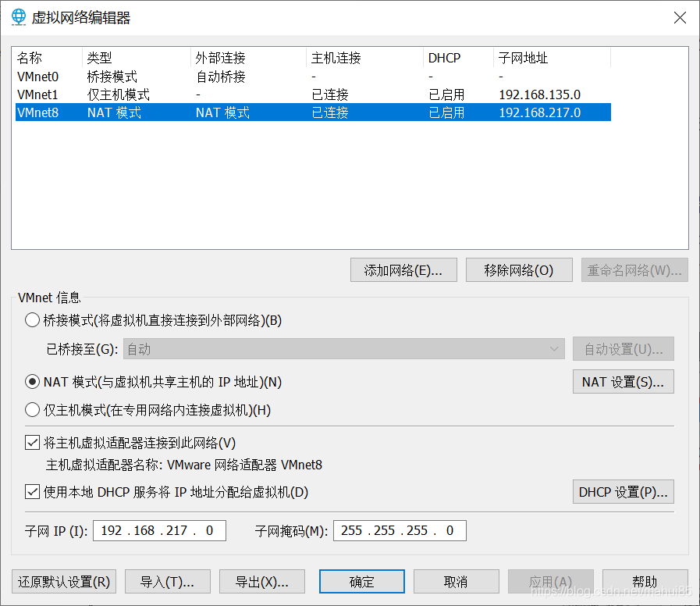The image size is (700, 606).
Task: Sort by the 子网地址 column header
Action: click(553, 58)
